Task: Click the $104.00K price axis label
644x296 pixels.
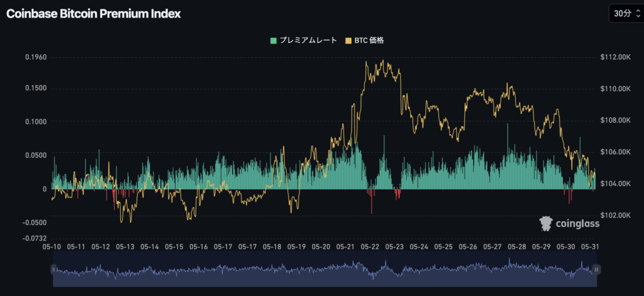Action: click(615, 184)
